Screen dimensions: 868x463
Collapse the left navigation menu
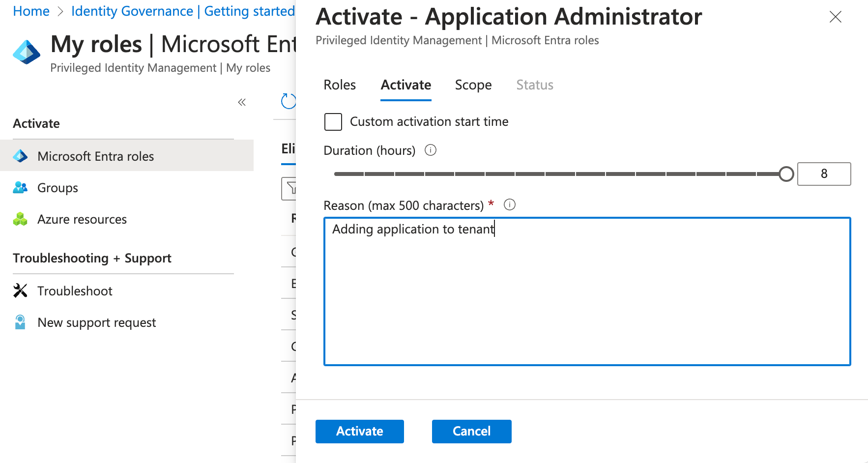242,102
